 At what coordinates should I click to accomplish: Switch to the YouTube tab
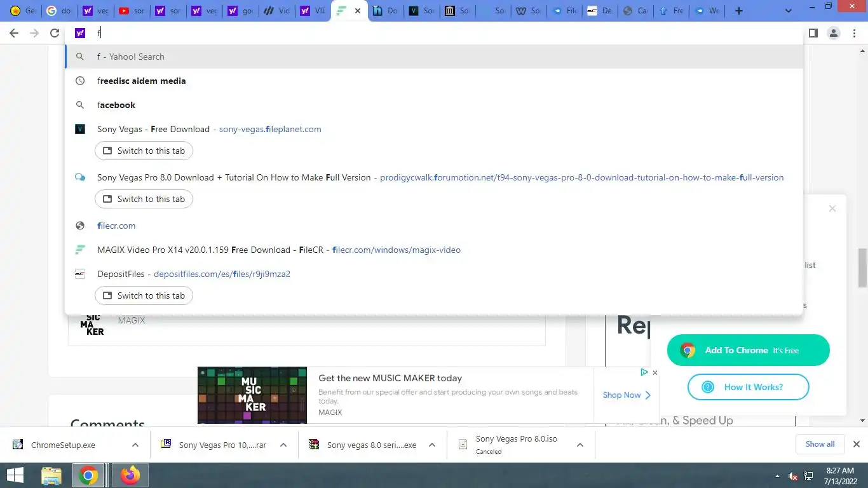[132, 11]
